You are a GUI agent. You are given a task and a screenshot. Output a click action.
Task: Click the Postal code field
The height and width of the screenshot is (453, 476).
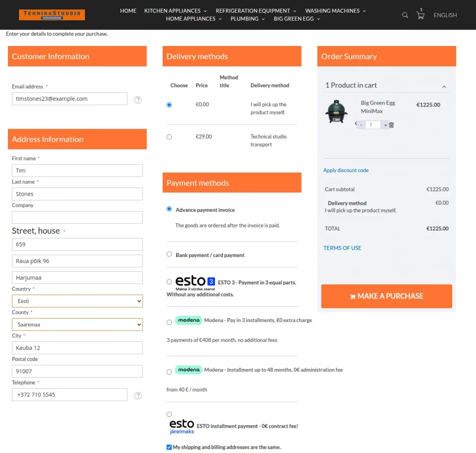(x=77, y=371)
